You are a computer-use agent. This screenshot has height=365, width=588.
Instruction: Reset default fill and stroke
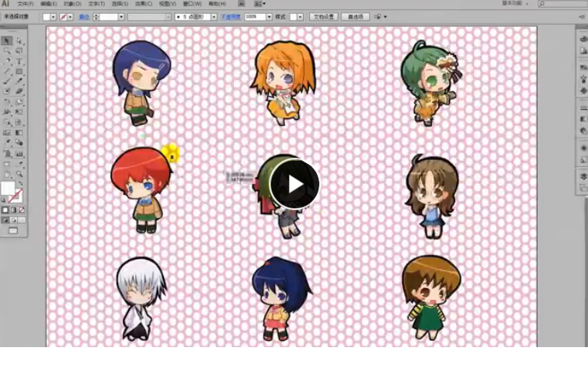tap(3, 200)
